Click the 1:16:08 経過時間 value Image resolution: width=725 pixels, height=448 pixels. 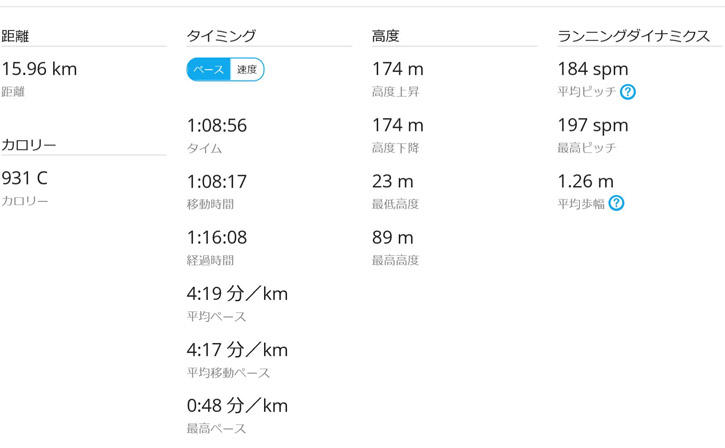[x=217, y=238]
